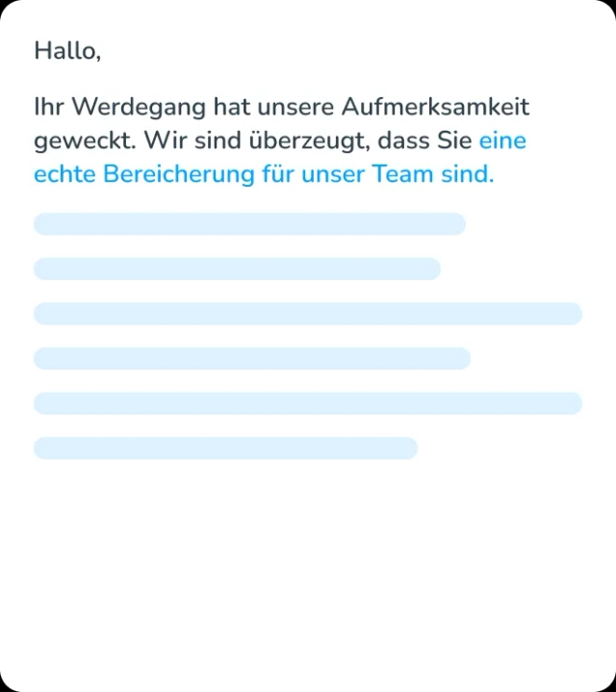This screenshot has width=616, height=692.
Task: Select the word "Aufmerksamkeit"
Action: click(x=435, y=107)
